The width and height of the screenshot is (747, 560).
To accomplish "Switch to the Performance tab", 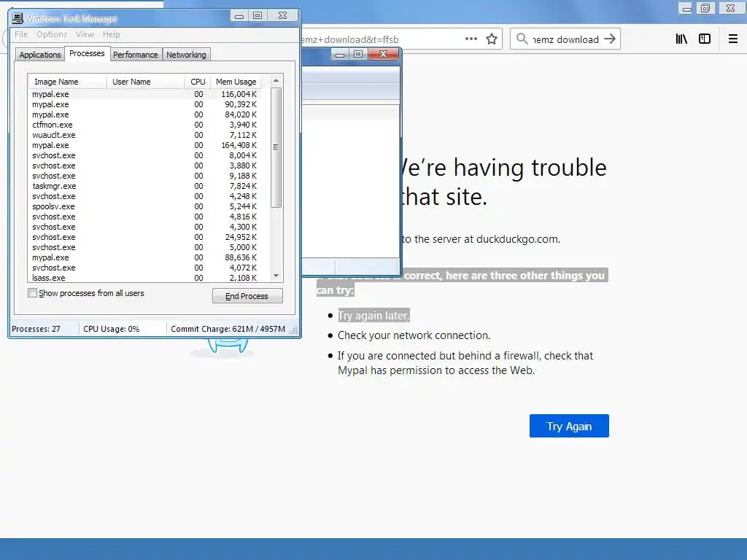I will point(135,55).
